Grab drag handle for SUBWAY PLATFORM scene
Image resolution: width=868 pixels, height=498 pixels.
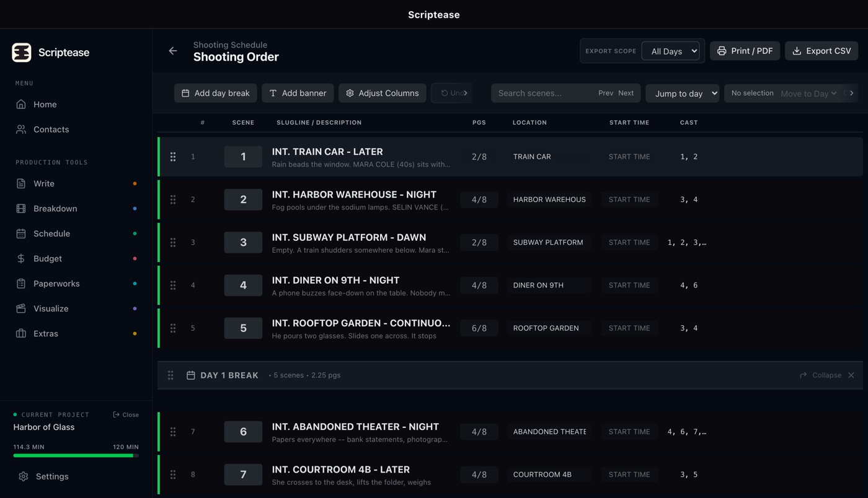tap(173, 242)
